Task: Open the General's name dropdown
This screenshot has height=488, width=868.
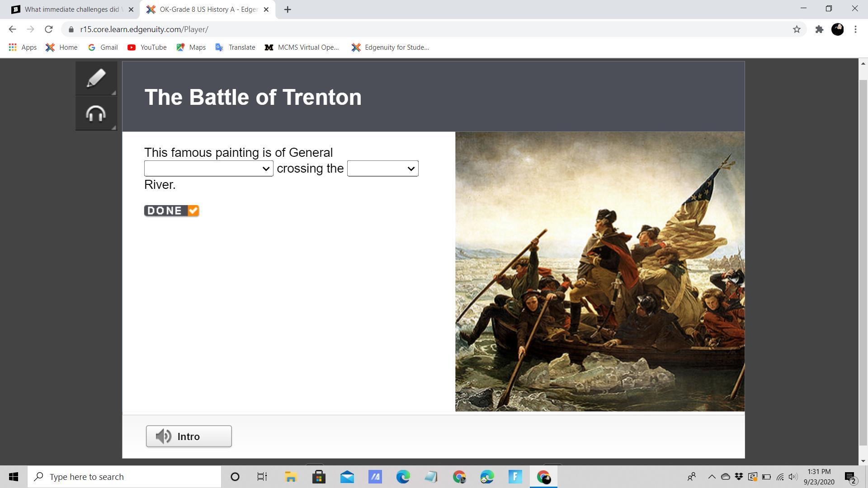Action: click(x=208, y=169)
